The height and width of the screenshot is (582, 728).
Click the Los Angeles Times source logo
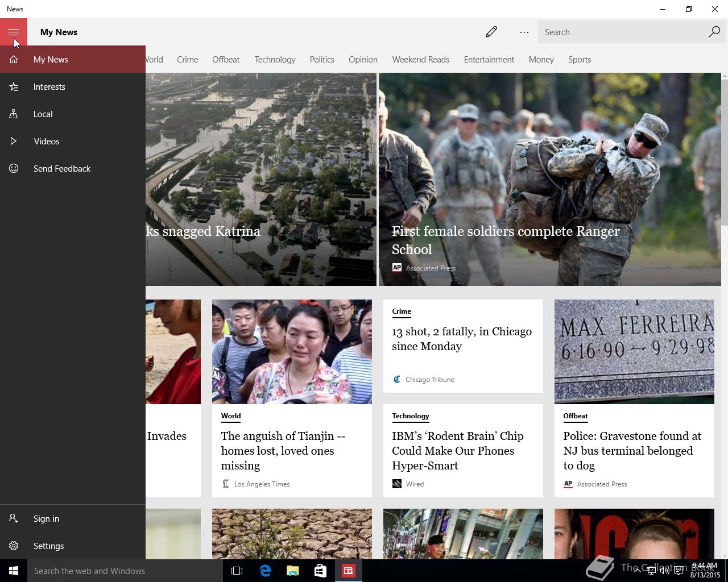coord(225,484)
